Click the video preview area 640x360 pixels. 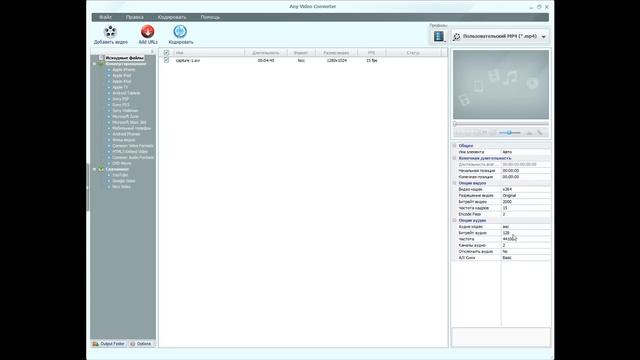click(x=501, y=84)
